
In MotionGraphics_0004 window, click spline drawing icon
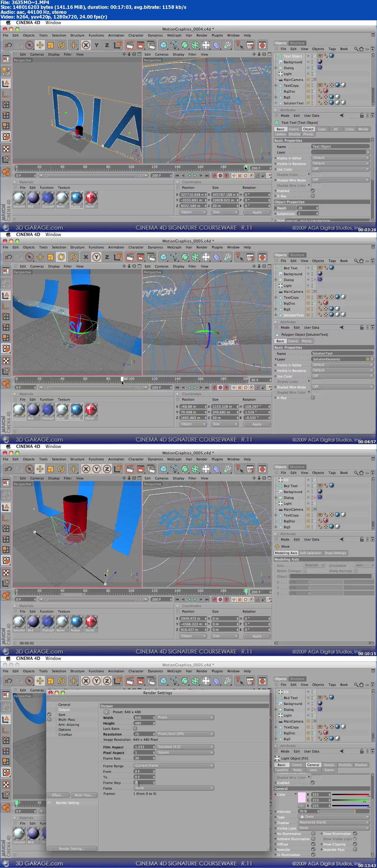pyautogui.click(x=174, y=45)
